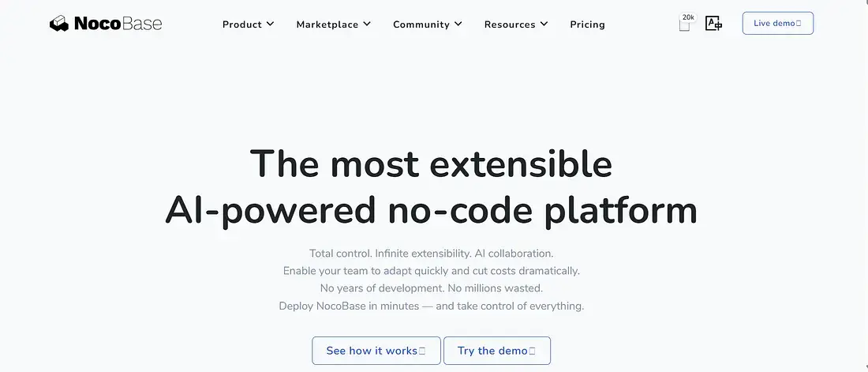Viewport: 868px width, 372px height.
Task: Open the GitHub stars icon
Action: pyautogui.click(x=684, y=26)
